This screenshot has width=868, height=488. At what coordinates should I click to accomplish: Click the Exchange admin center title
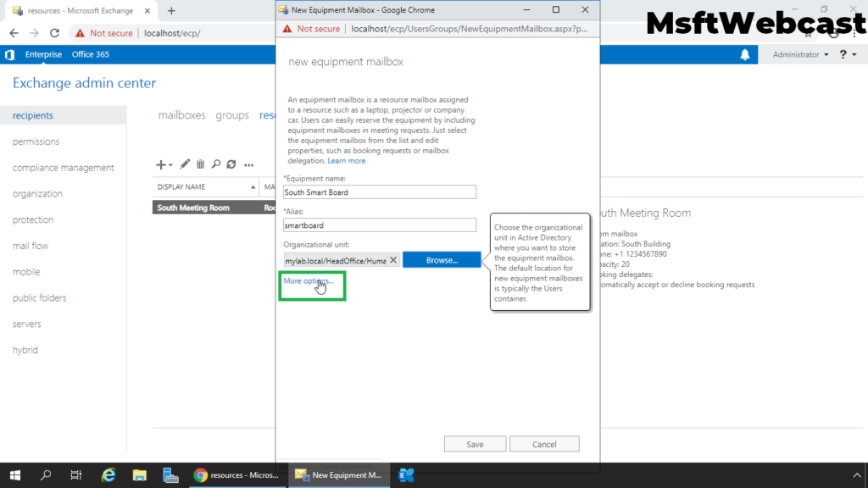[x=84, y=83]
